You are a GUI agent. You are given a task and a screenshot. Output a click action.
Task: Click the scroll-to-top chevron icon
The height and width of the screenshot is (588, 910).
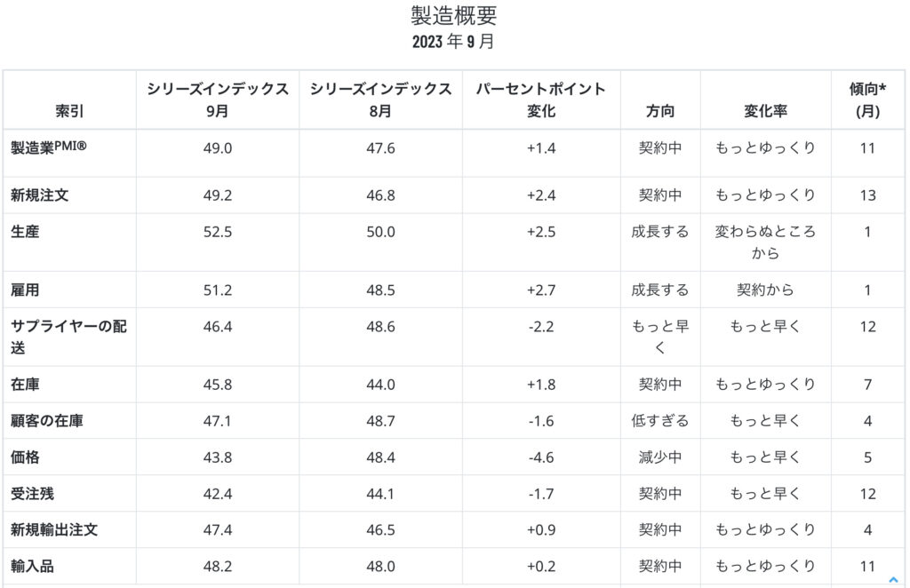coord(893,579)
